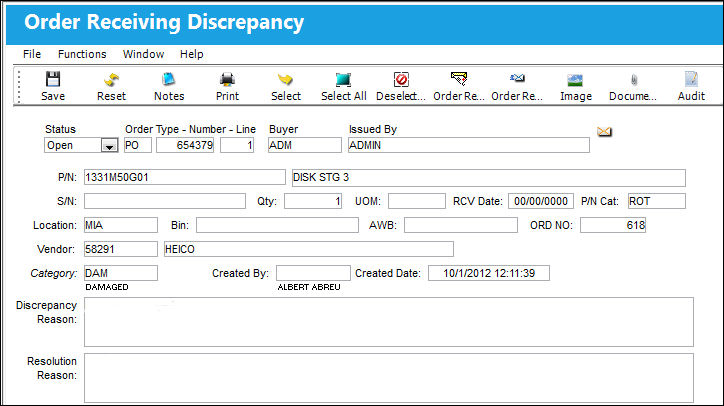Click the RCV Date field
The height and width of the screenshot is (406, 724).
point(541,201)
